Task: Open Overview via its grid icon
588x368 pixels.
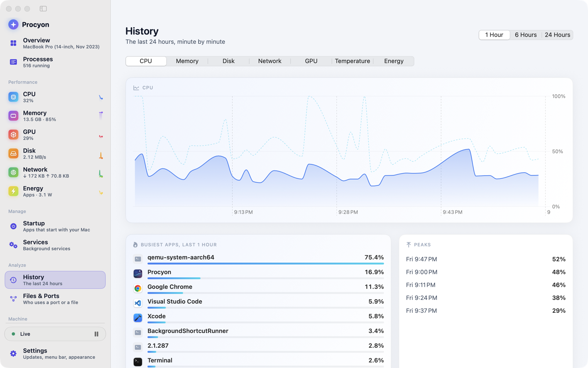Action: [x=13, y=43]
